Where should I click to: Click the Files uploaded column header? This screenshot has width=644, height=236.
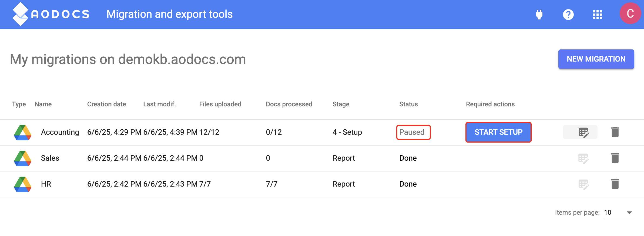click(220, 104)
